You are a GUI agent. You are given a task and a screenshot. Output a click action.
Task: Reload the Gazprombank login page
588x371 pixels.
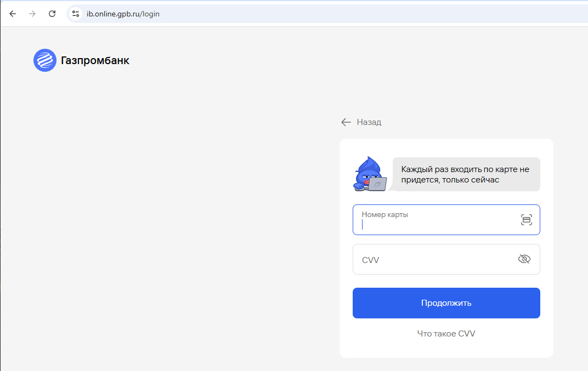pyautogui.click(x=52, y=14)
